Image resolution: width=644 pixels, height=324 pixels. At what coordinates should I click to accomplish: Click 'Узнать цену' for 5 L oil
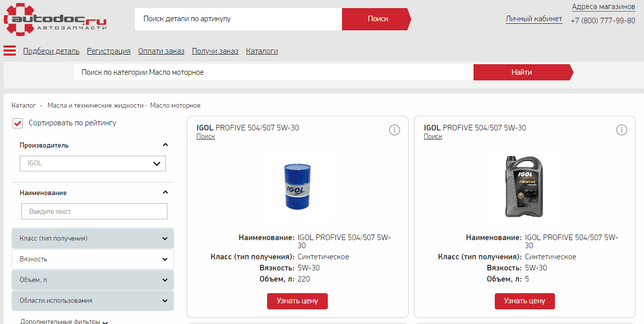525,301
